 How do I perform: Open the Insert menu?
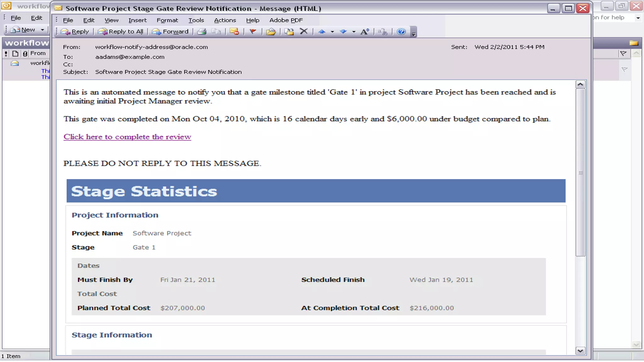(137, 20)
